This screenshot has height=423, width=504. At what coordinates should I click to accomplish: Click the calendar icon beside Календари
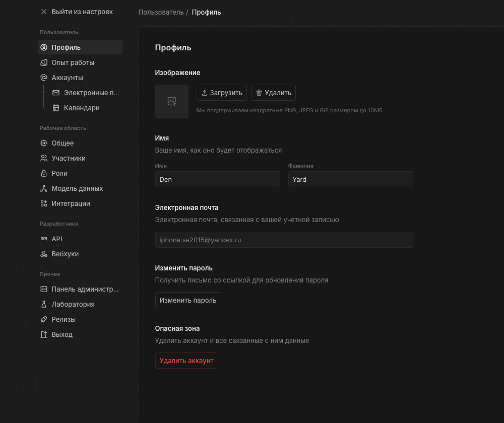coord(56,108)
